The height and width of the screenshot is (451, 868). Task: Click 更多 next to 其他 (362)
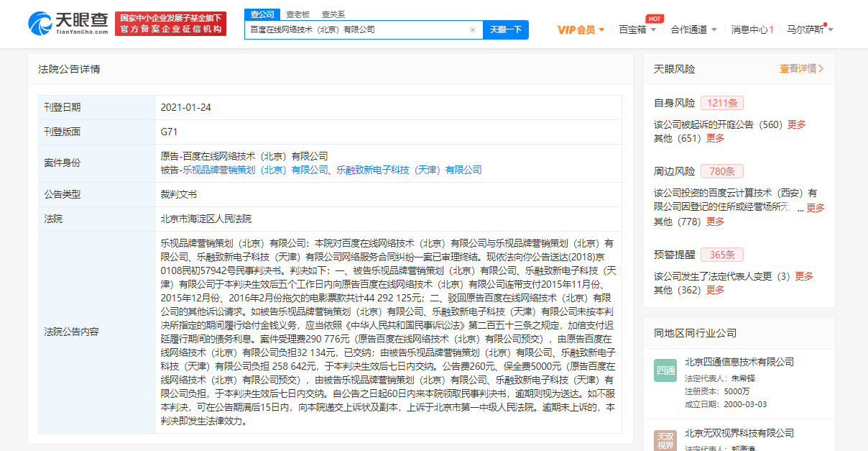(x=716, y=291)
